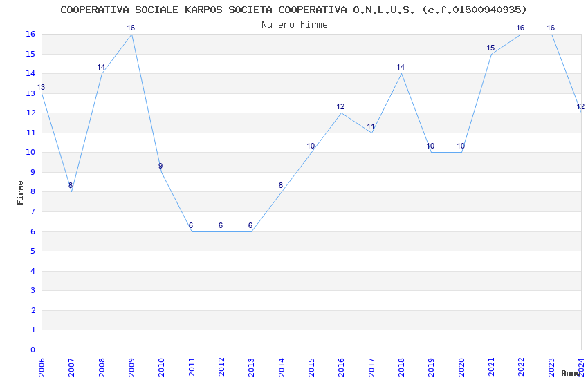The height and width of the screenshot is (380, 588).
Task: Click the data label 6 above 2013
Action: (x=250, y=225)
